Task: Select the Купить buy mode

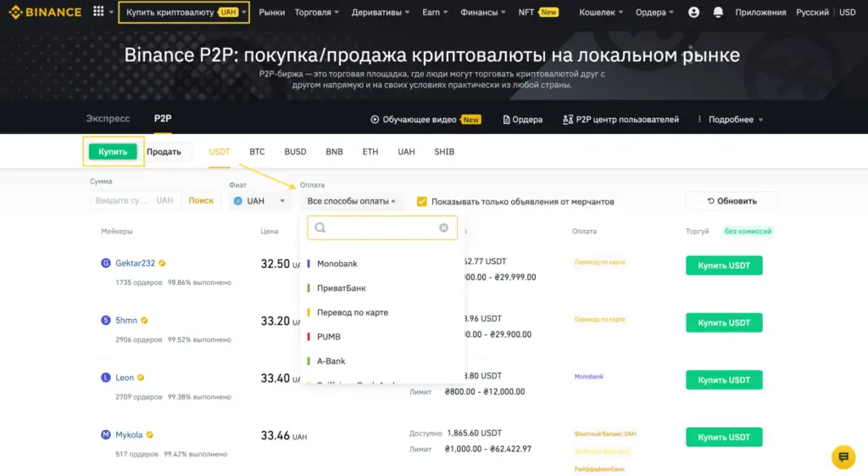Action: click(x=113, y=152)
